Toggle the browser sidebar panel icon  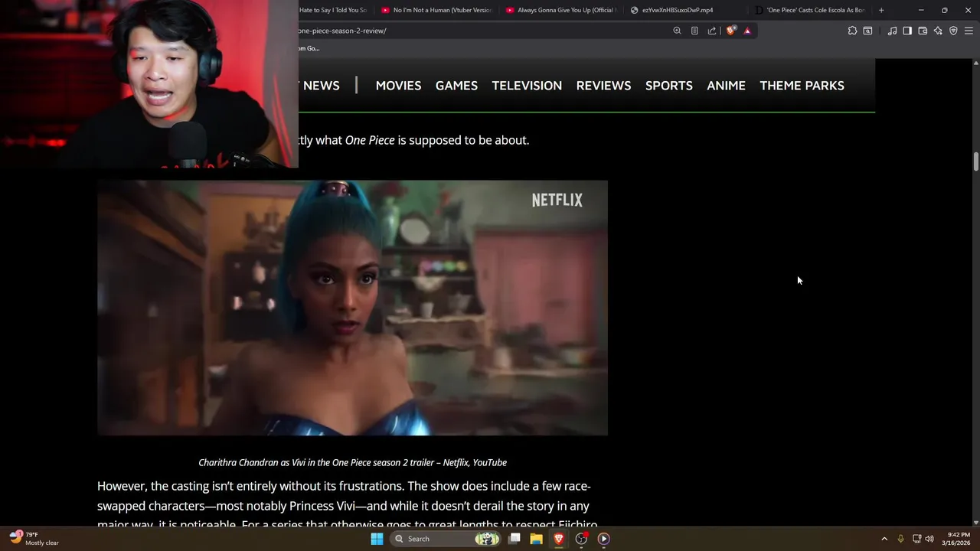pyautogui.click(x=907, y=31)
